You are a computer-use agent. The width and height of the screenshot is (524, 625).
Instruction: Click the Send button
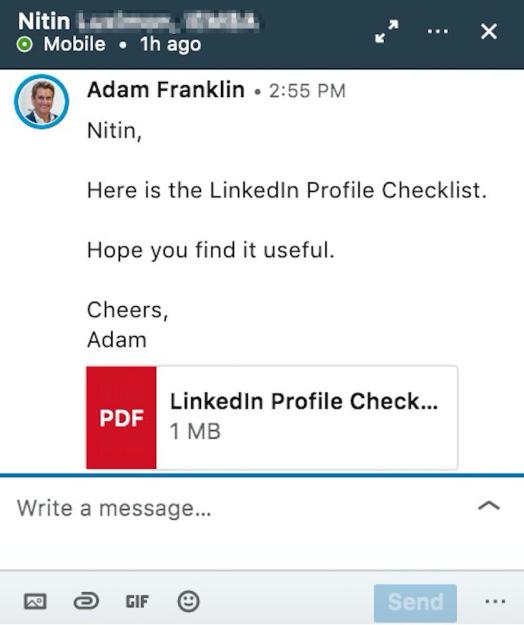pyautogui.click(x=415, y=601)
